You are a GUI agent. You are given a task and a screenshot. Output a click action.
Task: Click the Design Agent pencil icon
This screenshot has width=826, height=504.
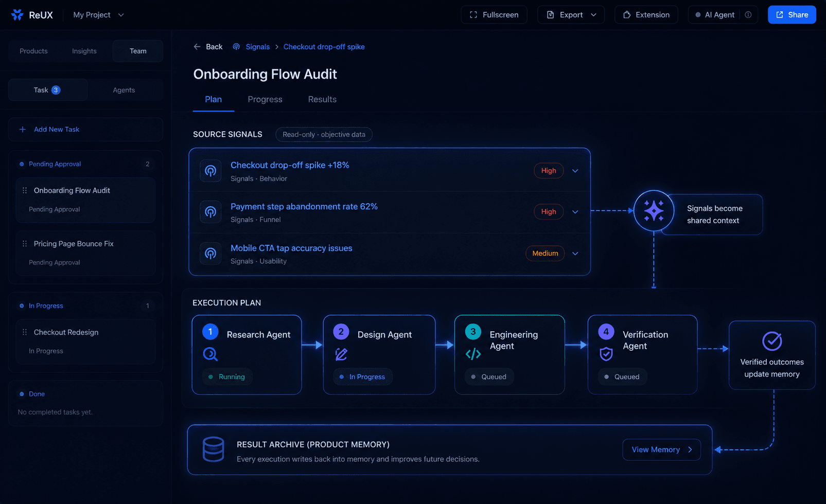(x=341, y=354)
